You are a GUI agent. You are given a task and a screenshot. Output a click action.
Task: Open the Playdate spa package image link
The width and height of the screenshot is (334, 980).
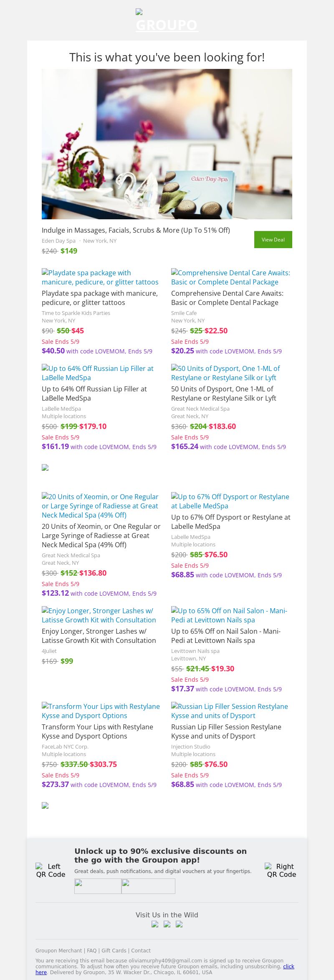(100, 277)
